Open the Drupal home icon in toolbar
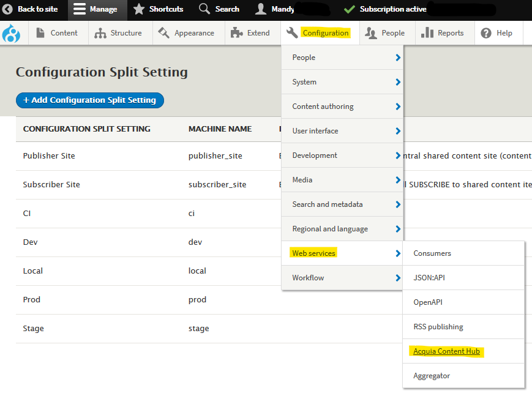 (11, 32)
